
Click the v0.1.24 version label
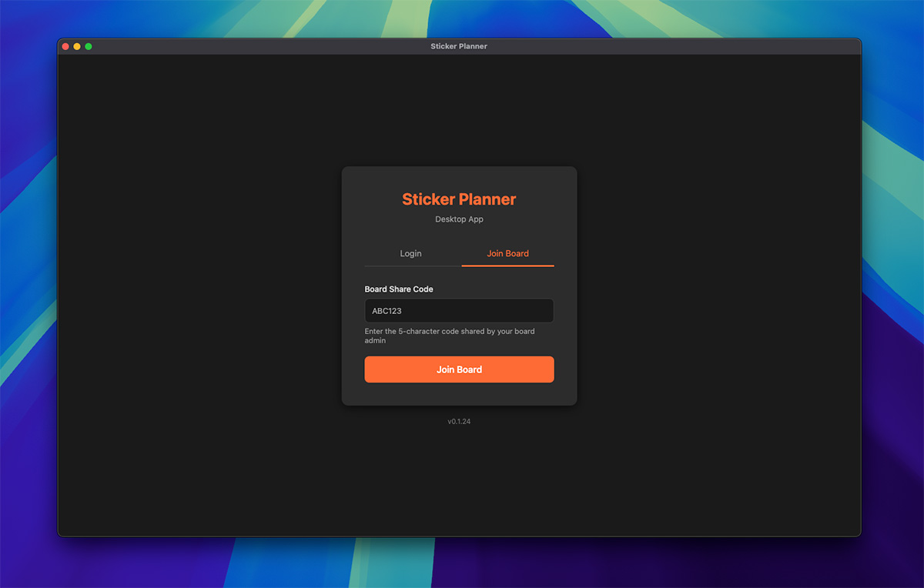[x=459, y=421]
